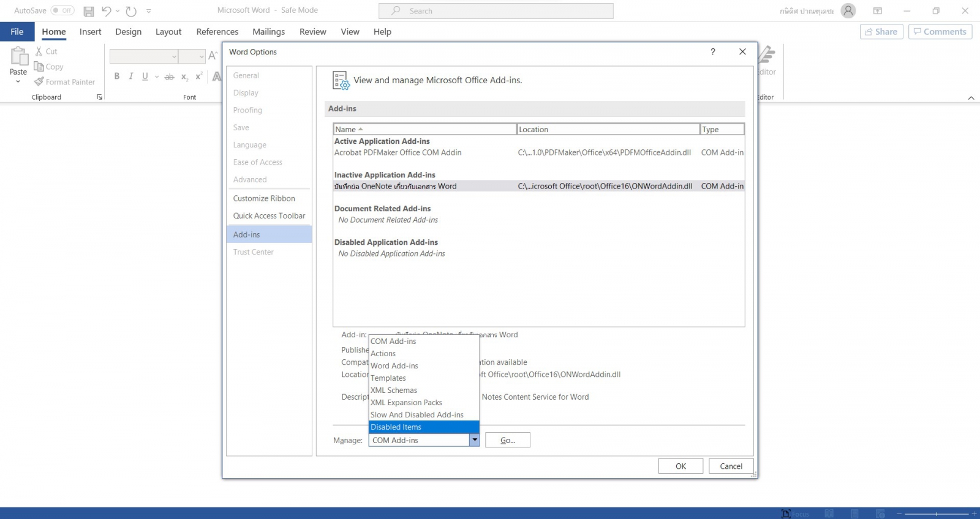The width and height of the screenshot is (980, 519).
Task: Click the Redo icon in title bar
Action: point(131,11)
